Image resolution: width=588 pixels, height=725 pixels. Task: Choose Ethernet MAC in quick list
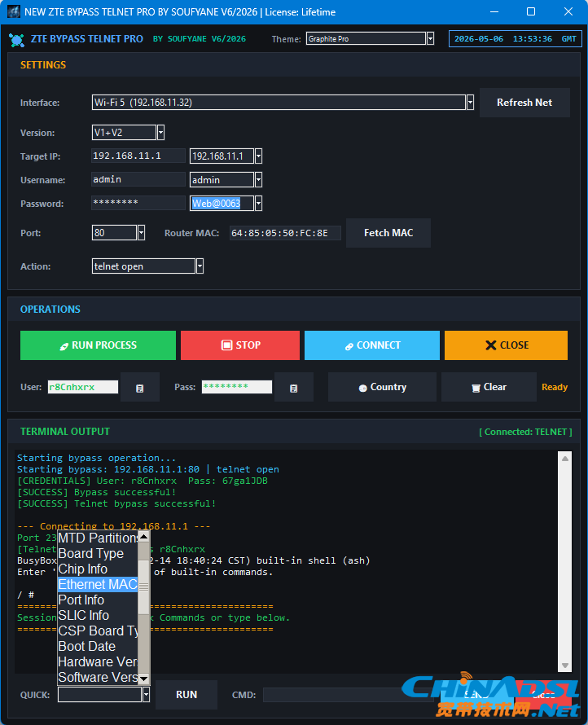98,584
